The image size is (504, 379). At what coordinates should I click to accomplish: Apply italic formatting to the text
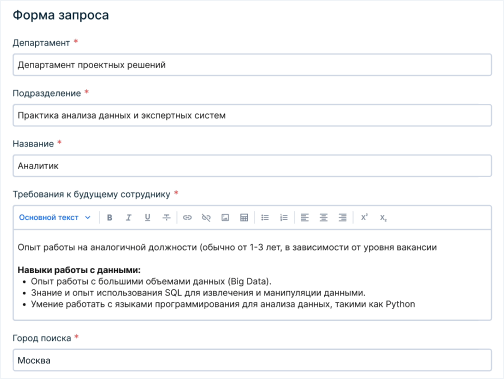[x=128, y=218]
